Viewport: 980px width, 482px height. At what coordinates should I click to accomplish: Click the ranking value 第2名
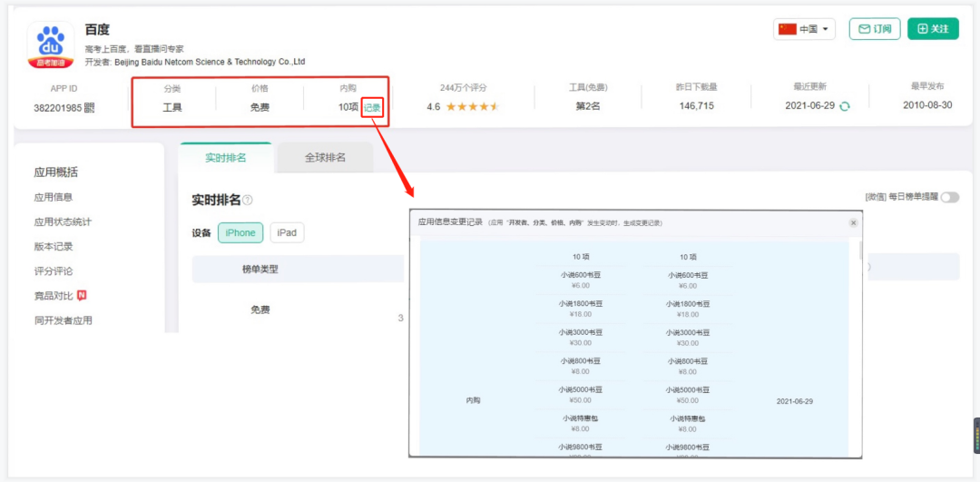588,106
